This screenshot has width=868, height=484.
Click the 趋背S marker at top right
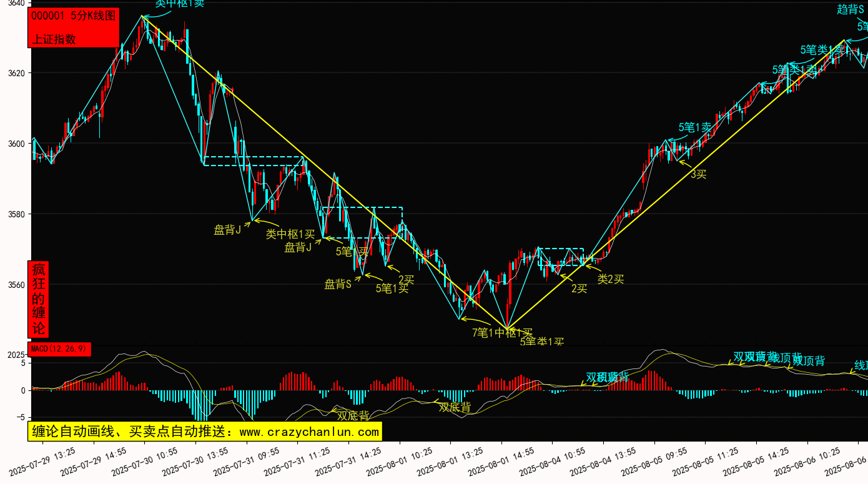pyautogui.click(x=851, y=9)
